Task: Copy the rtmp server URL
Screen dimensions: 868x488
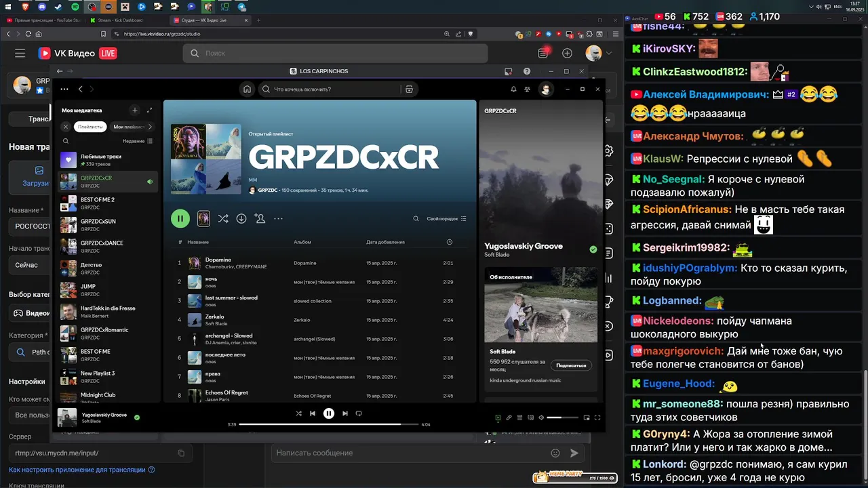Action: (x=181, y=453)
